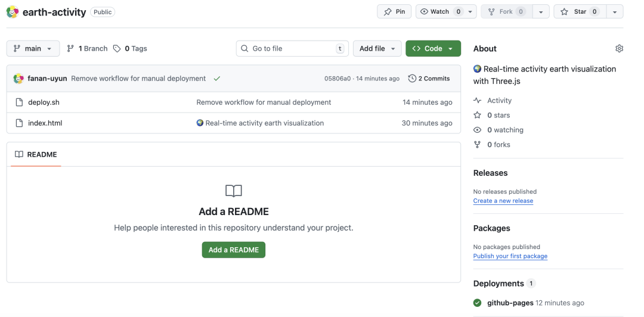Click the magnifier icon in Go to file
Screen dimensions: 644x317
(244, 48)
